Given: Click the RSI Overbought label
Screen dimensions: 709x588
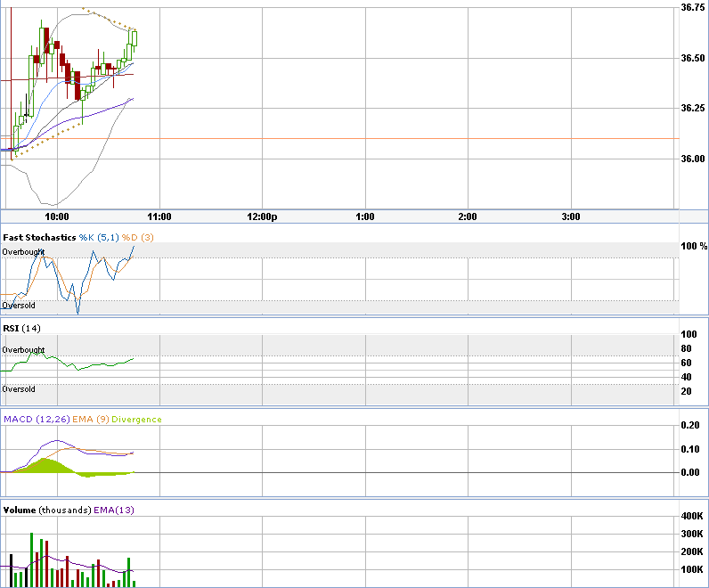Looking at the screenshot, I should pyautogui.click(x=23, y=349).
